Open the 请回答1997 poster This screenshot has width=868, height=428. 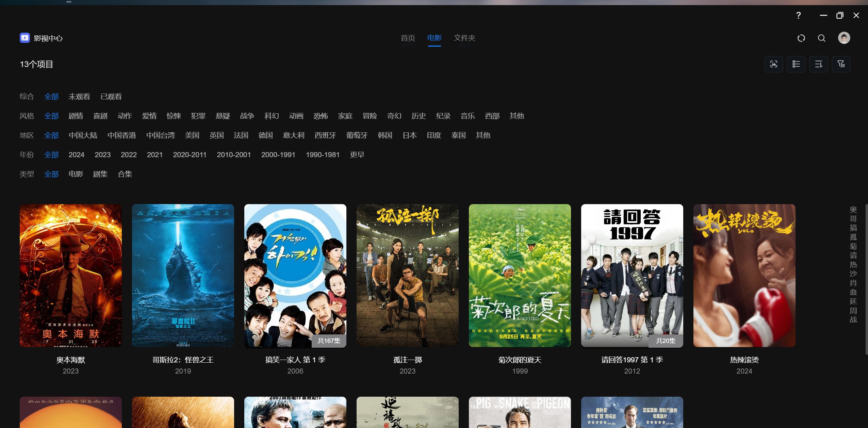point(632,276)
